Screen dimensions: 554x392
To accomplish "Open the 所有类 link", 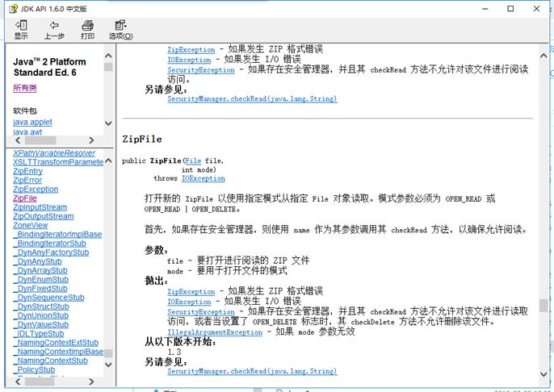I will (x=25, y=87).
